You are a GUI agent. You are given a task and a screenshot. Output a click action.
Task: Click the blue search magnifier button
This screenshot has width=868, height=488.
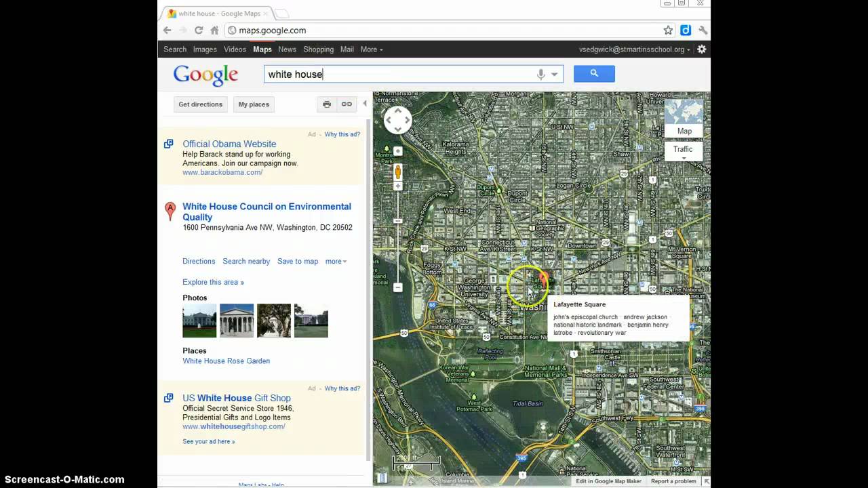[594, 74]
